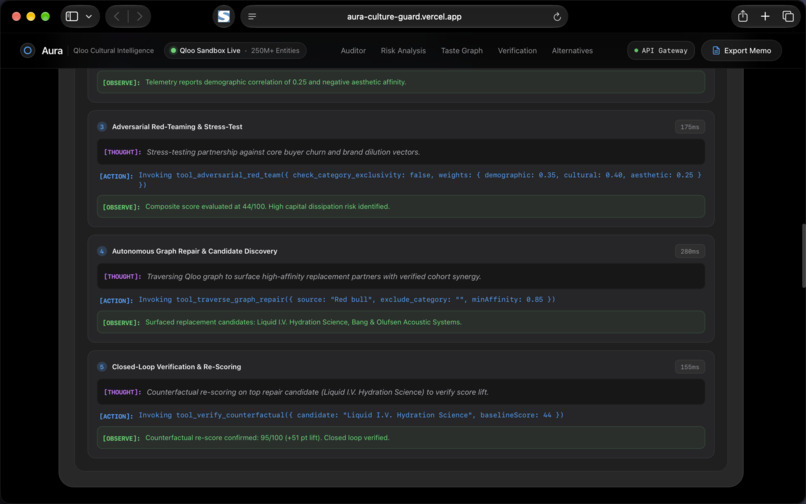This screenshot has height=504, width=806.
Task: Click the Aura brand name
Action: point(52,50)
